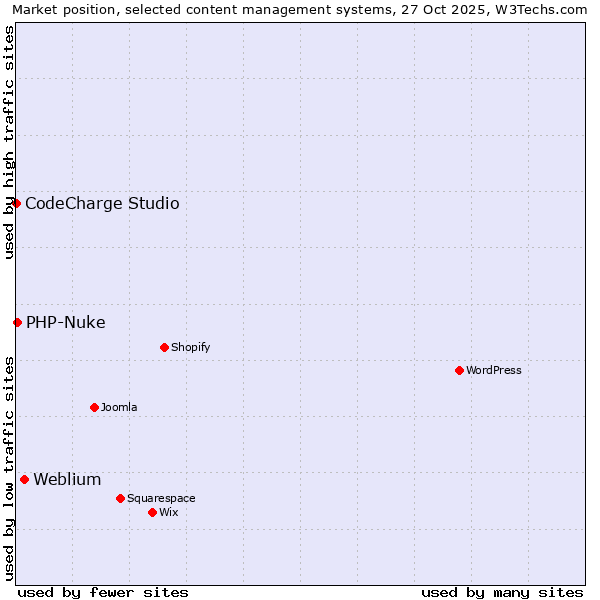Click the Shopify text label
The width and height of the screenshot is (600, 600).
click(x=190, y=347)
